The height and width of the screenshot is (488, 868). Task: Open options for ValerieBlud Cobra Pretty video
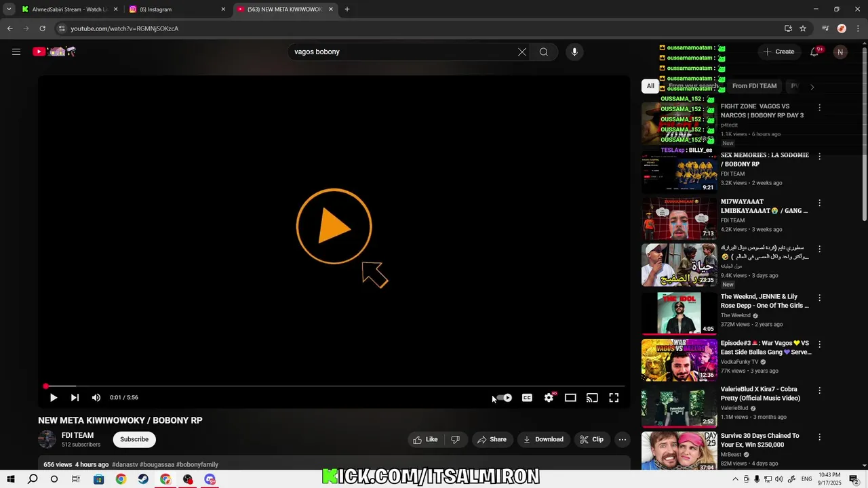(x=819, y=390)
